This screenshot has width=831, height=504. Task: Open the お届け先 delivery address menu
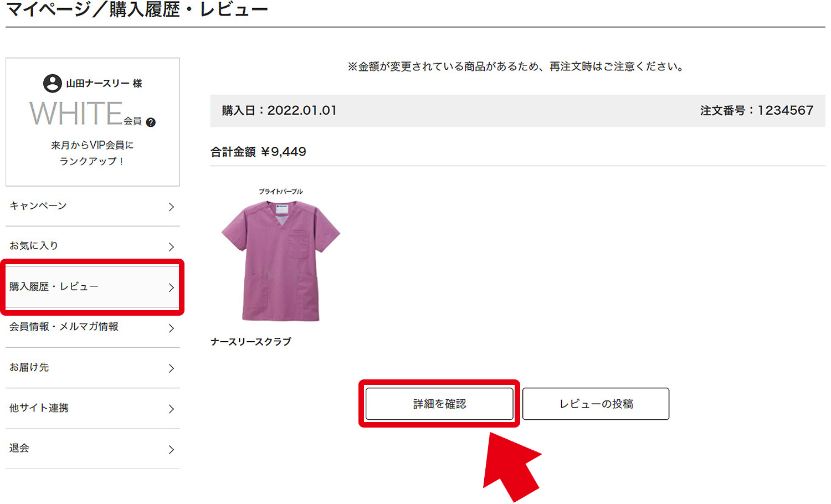coord(29,367)
